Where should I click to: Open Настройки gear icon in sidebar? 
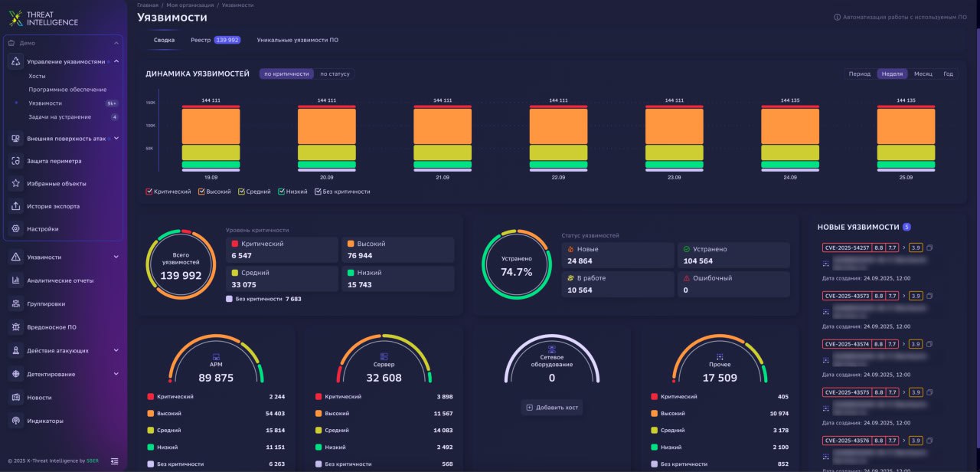click(x=16, y=229)
